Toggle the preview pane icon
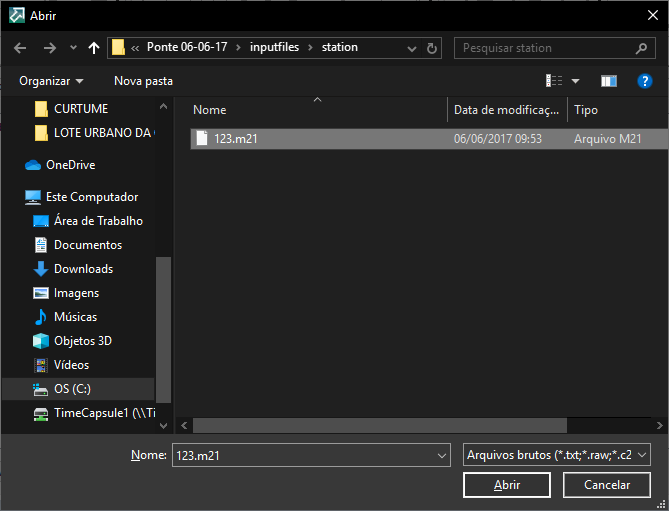 pyautogui.click(x=608, y=81)
